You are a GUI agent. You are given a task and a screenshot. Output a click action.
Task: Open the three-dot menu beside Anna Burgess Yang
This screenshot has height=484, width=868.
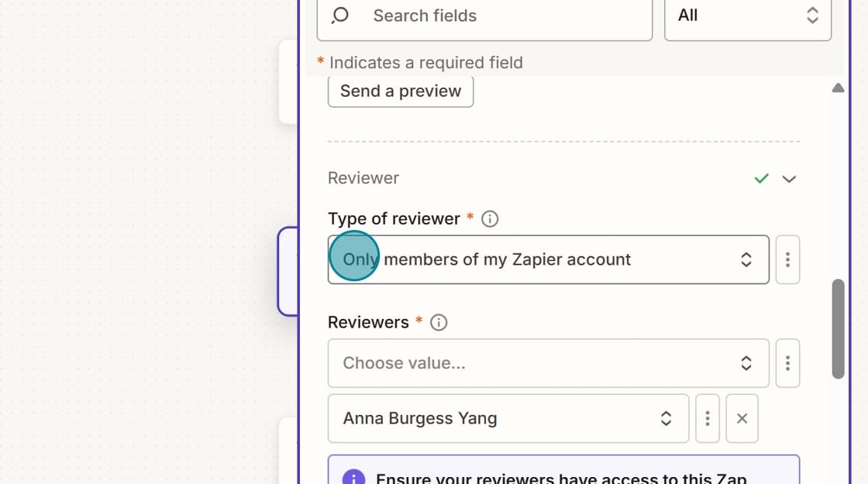tap(707, 418)
